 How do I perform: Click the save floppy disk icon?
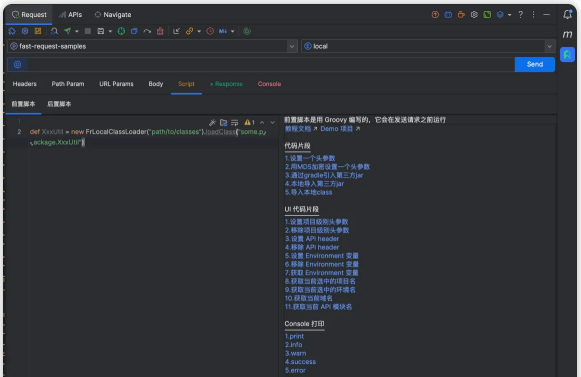tap(100, 31)
